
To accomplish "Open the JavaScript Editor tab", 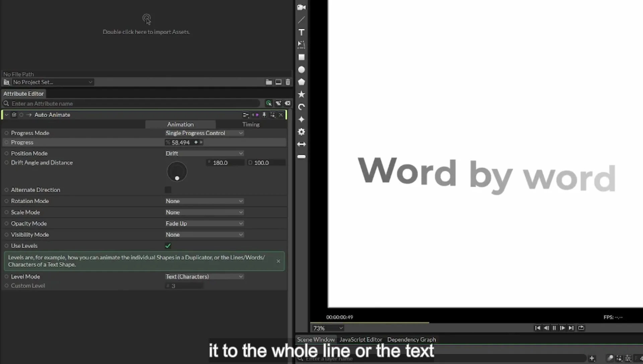I will pyautogui.click(x=361, y=340).
